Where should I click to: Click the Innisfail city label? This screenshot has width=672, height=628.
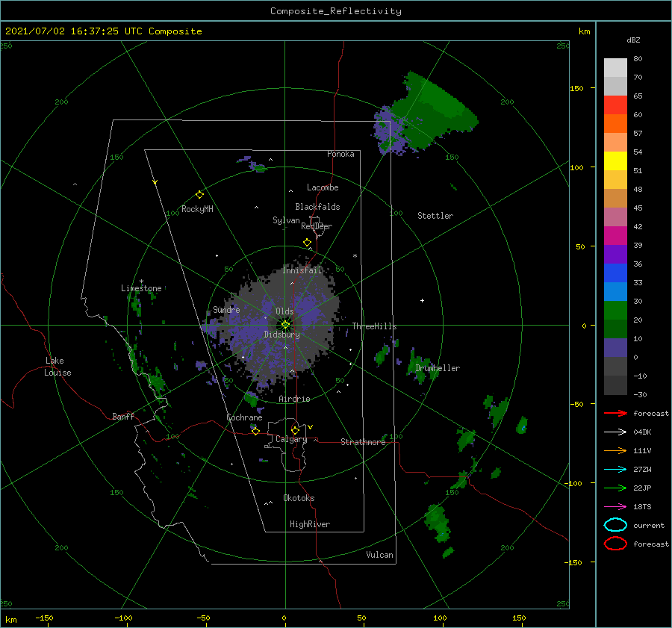[302, 270]
